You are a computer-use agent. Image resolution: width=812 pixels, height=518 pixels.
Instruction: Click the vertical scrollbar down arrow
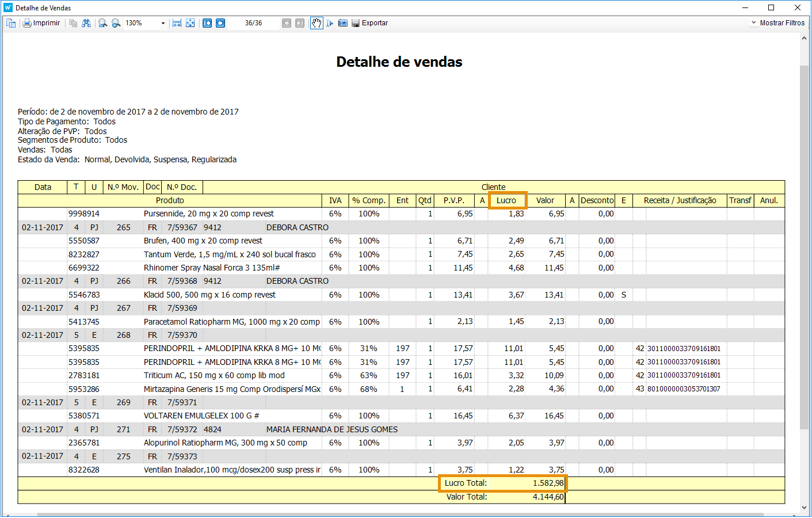click(x=804, y=508)
